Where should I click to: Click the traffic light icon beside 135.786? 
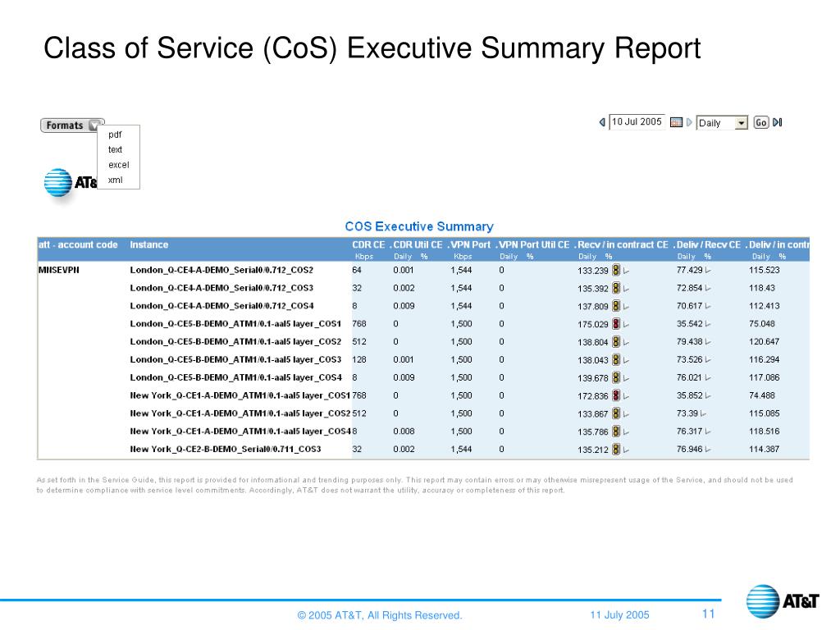616,431
